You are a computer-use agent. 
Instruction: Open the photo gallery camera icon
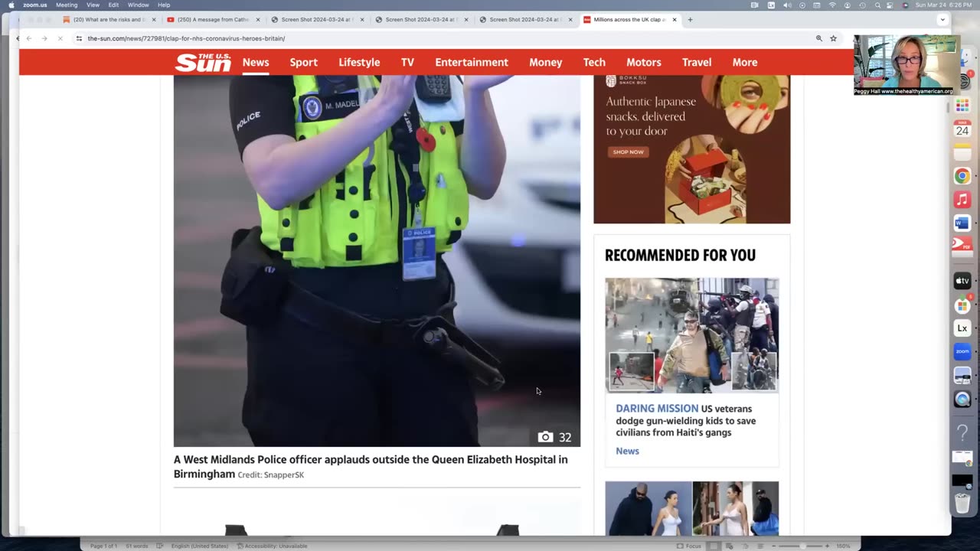pyautogui.click(x=545, y=437)
